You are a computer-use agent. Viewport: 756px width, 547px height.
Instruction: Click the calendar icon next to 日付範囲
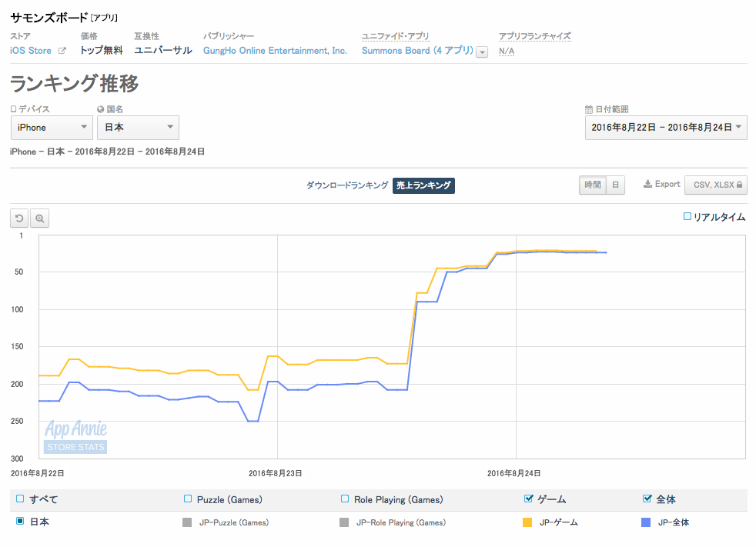click(587, 110)
